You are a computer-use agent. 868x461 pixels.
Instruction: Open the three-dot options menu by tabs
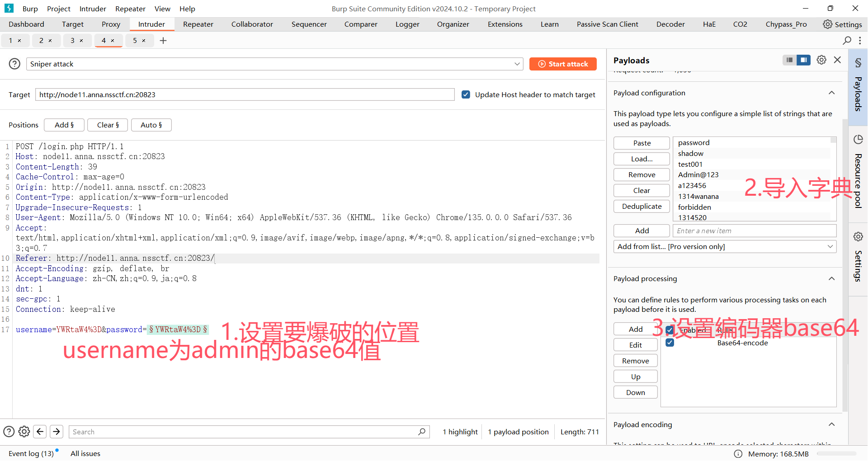tap(860, 40)
